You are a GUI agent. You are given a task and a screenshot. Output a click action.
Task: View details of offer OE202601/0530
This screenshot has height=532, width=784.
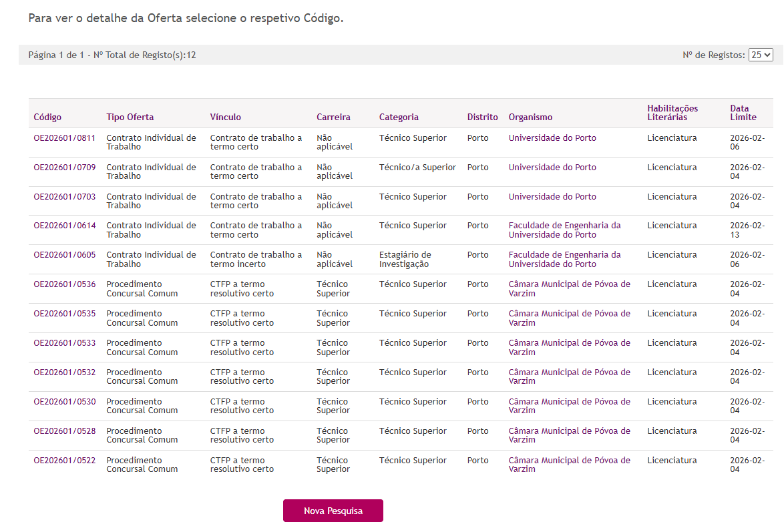(x=65, y=402)
